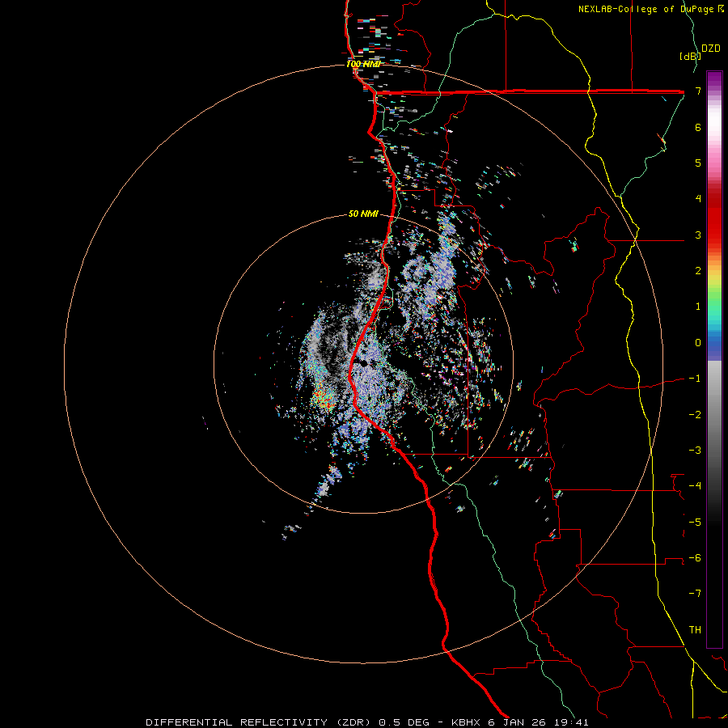Select the 6 dB scale label

pos(698,127)
